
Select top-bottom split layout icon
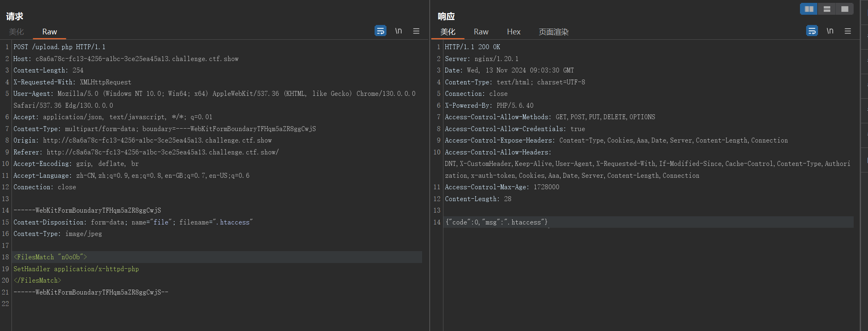click(827, 9)
